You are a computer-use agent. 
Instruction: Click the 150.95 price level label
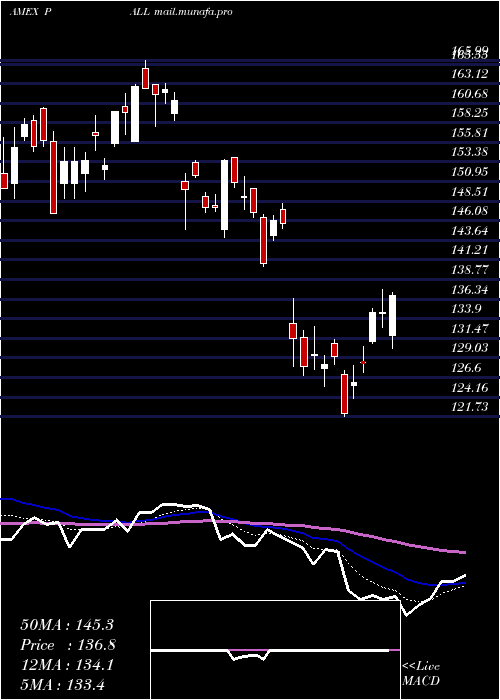tap(470, 172)
